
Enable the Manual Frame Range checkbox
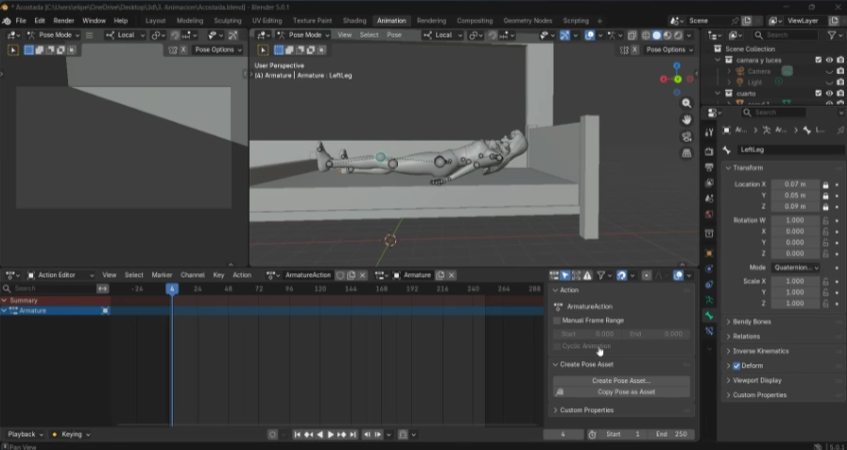click(x=558, y=320)
